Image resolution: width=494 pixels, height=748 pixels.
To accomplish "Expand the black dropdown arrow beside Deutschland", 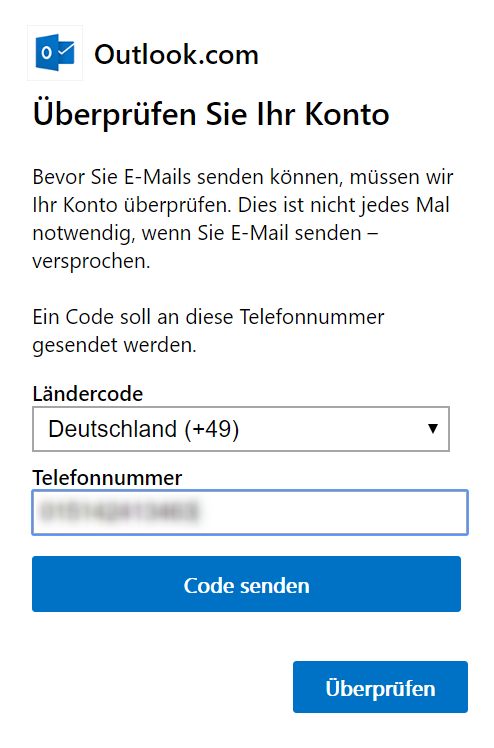I will [432, 428].
